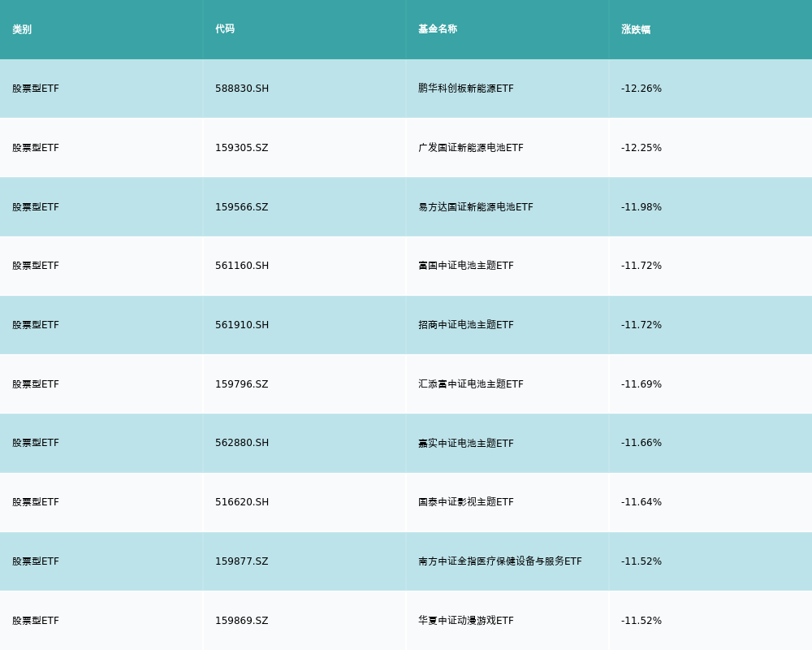The image size is (812, 650).
Task: Click the -11.72% value for 561910.SH
Action: point(641,325)
